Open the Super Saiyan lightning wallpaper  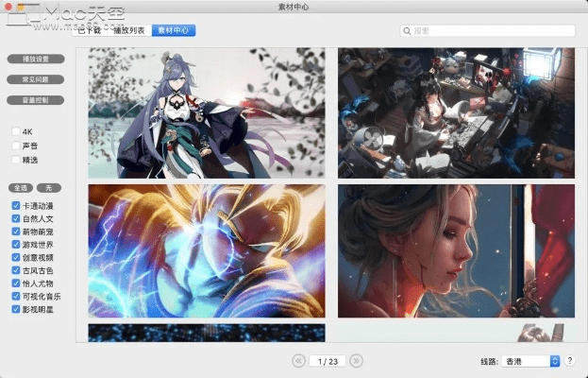[x=207, y=250]
